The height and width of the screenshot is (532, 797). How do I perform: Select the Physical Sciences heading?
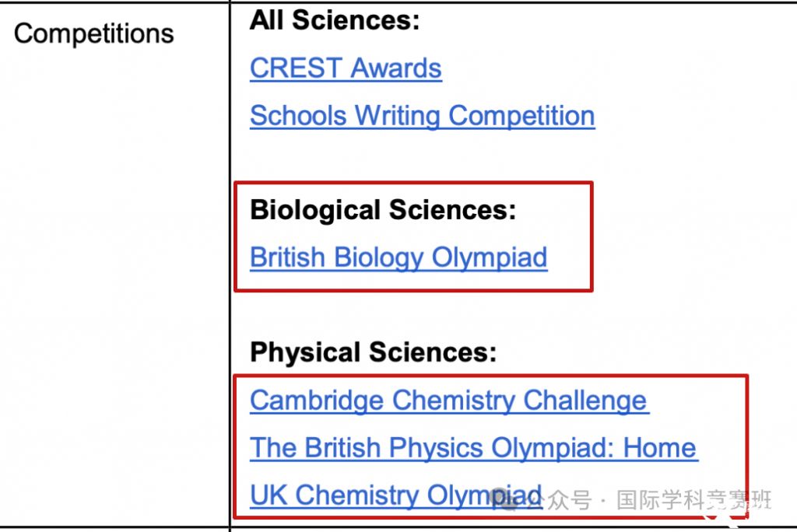[x=373, y=353]
